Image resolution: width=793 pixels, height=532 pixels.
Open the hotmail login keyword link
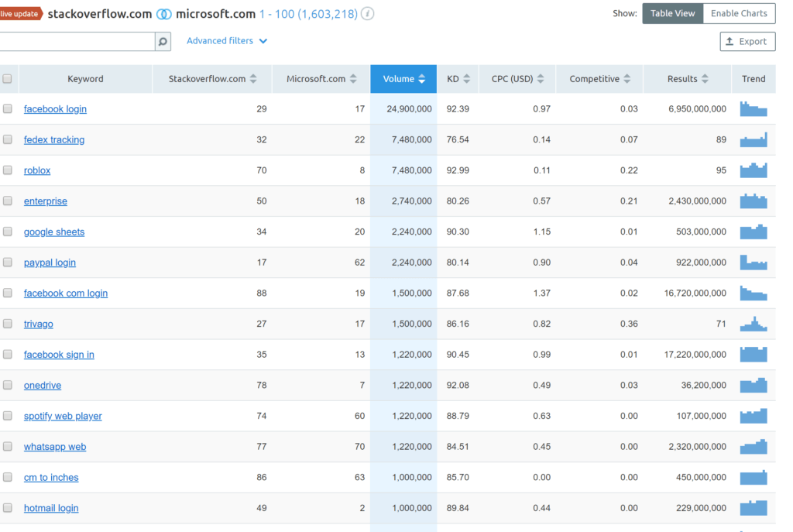51,508
